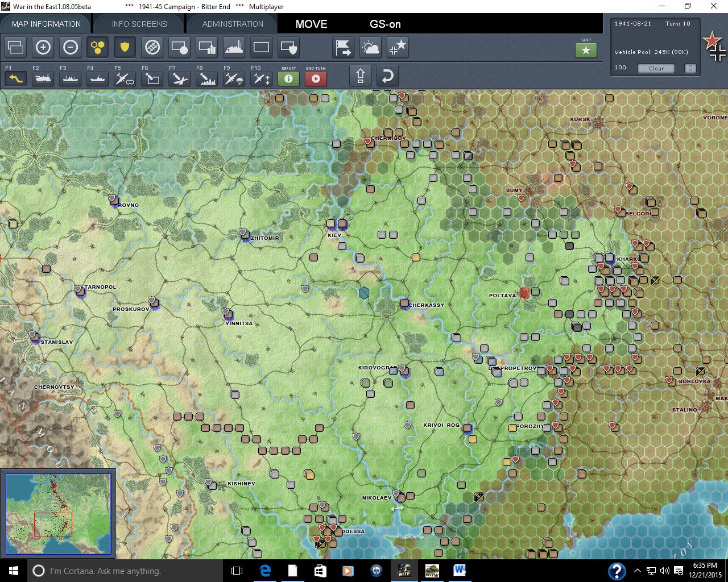
Task: Toggle the unit box with circle icon
Action: [x=179, y=47]
